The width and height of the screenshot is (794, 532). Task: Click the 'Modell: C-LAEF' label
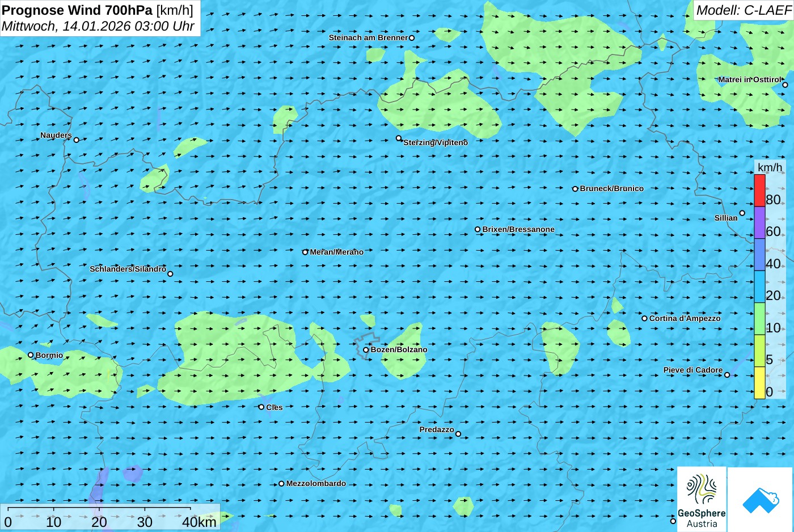(744, 10)
